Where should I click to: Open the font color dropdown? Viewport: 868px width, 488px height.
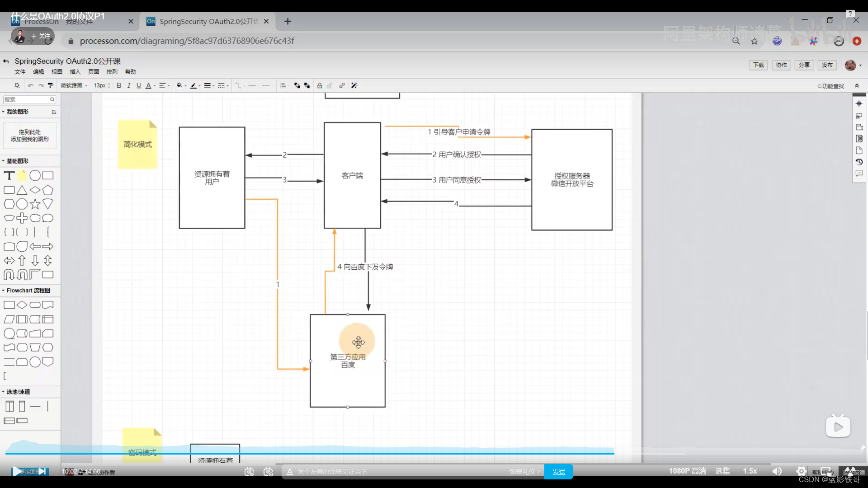(x=150, y=85)
